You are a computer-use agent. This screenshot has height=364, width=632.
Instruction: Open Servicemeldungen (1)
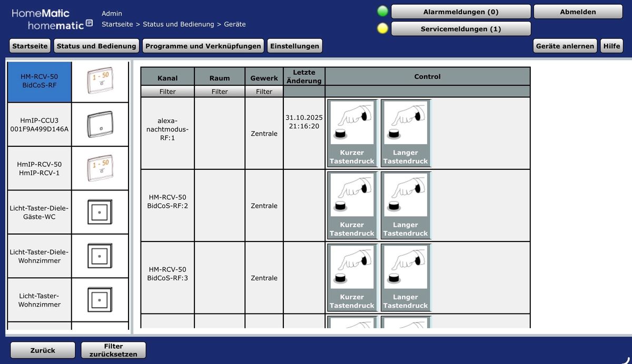[x=461, y=29]
